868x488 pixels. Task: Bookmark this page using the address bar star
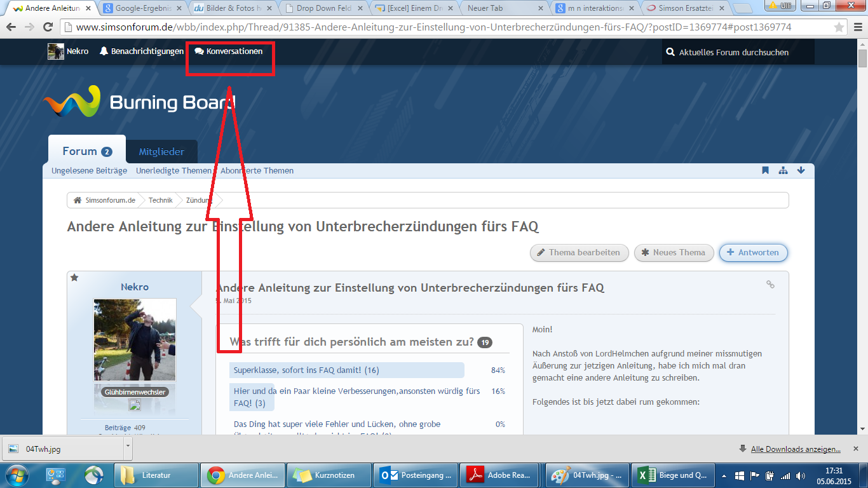839,27
